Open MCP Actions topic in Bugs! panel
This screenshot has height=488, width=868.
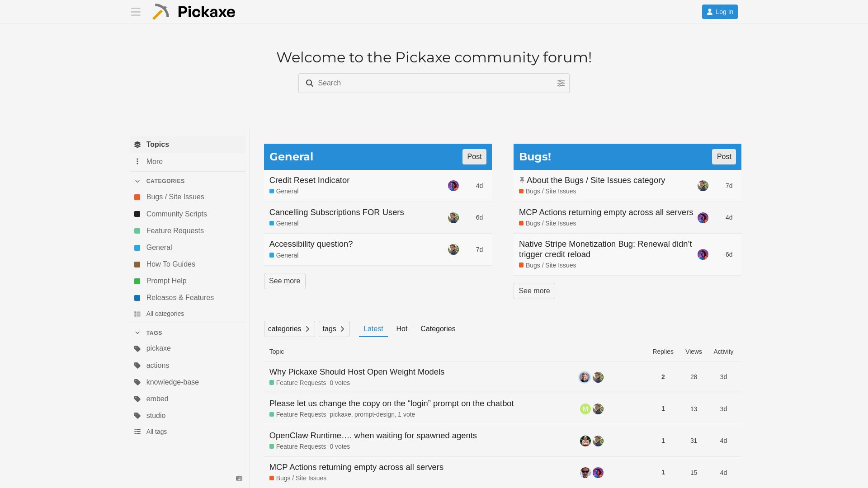pos(606,212)
